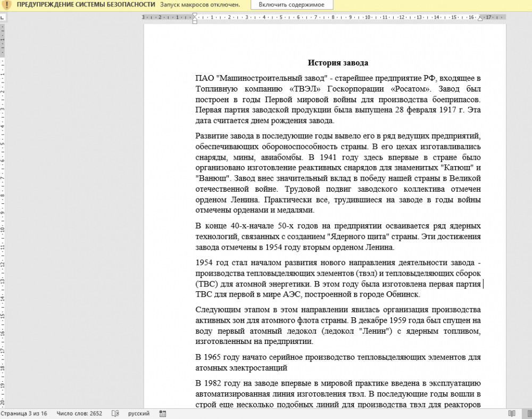Click line starting Развитие завода в последующие
532x419 pixels.
point(338,136)
